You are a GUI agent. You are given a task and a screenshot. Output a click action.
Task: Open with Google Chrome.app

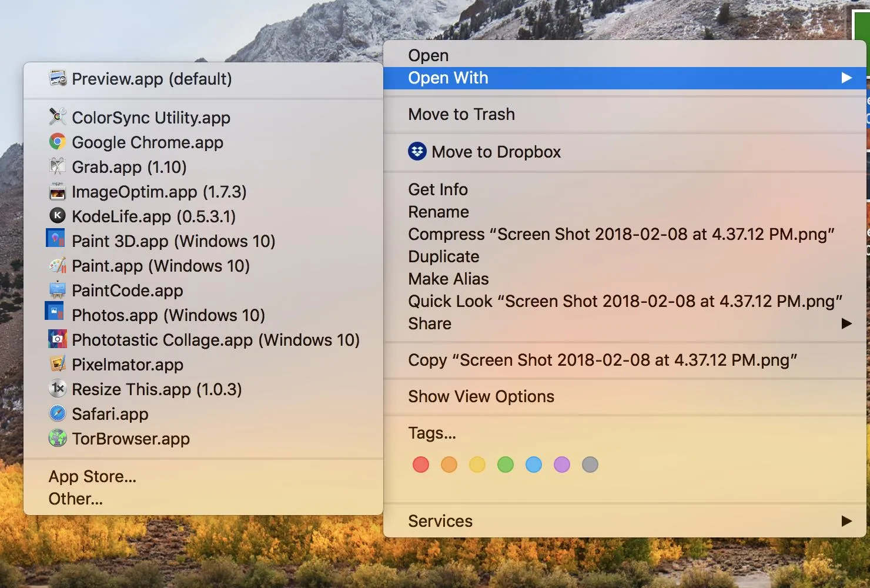pos(203,142)
